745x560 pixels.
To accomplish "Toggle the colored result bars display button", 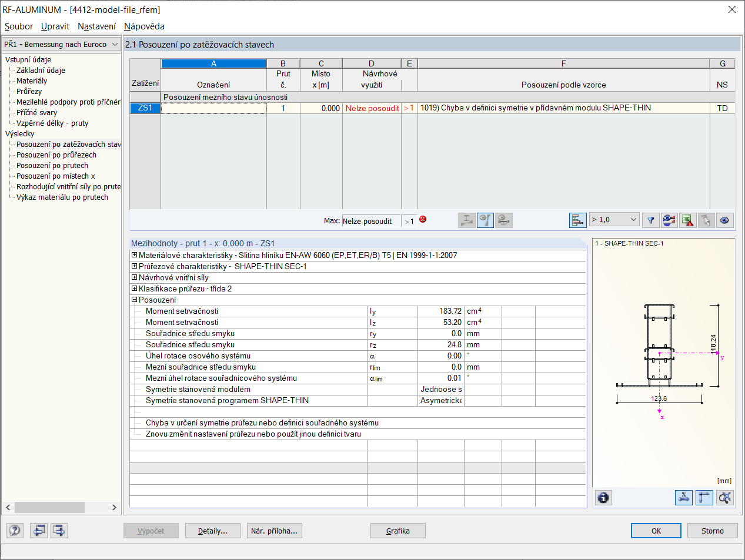I will [x=577, y=220].
